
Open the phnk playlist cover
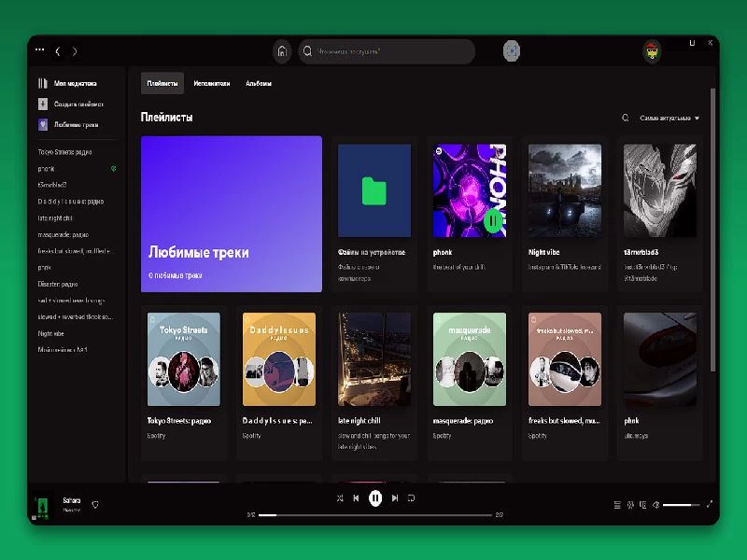[x=660, y=359]
